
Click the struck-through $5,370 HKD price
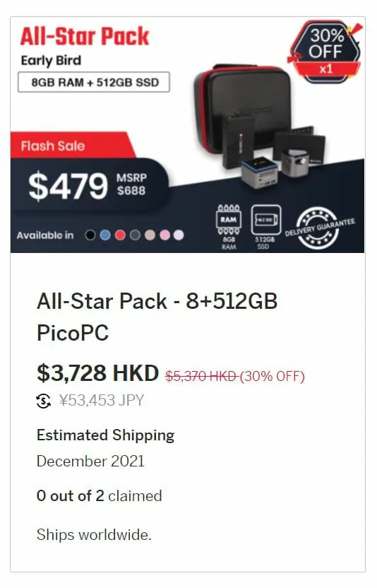[201, 376]
